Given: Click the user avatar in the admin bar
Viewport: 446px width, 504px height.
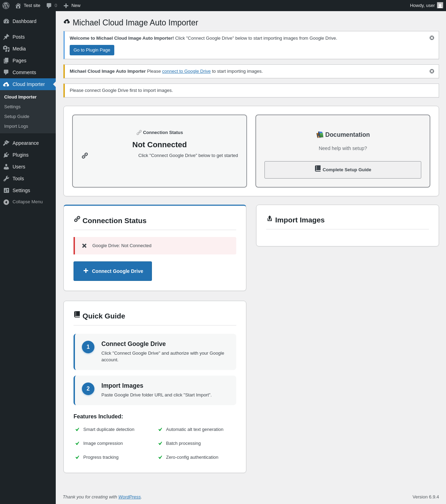Looking at the screenshot, I should (x=440, y=6).
